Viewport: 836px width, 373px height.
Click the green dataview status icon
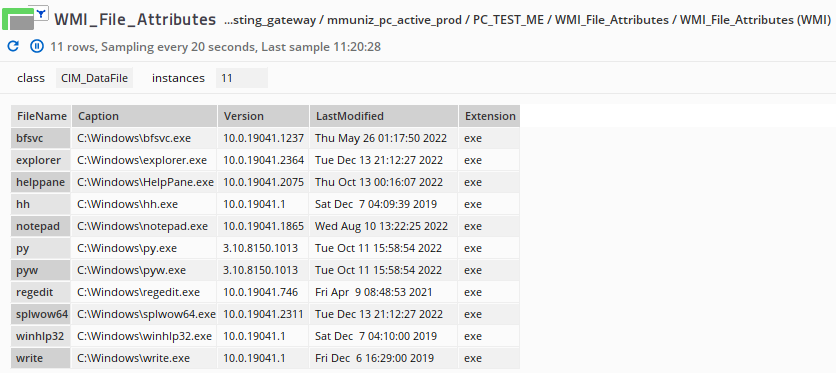pos(18,20)
